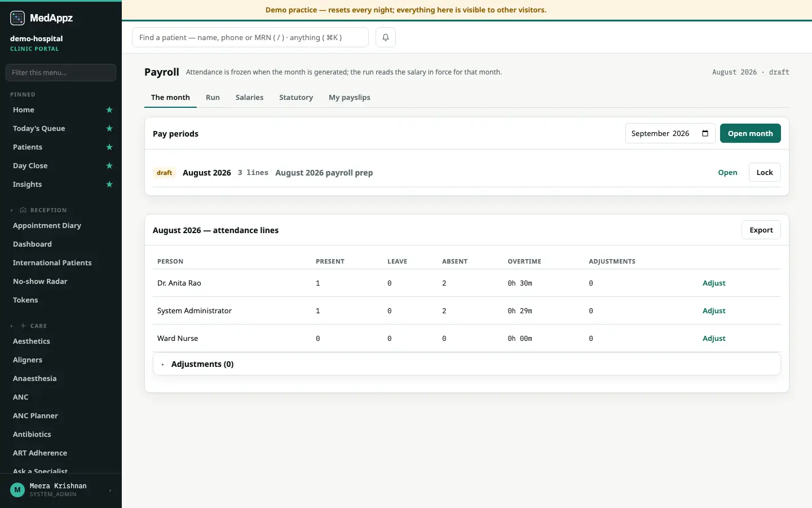The width and height of the screenshot is (812, 508).
Task: Focus the Filter this menu field
Action: (x=61, y=72)
